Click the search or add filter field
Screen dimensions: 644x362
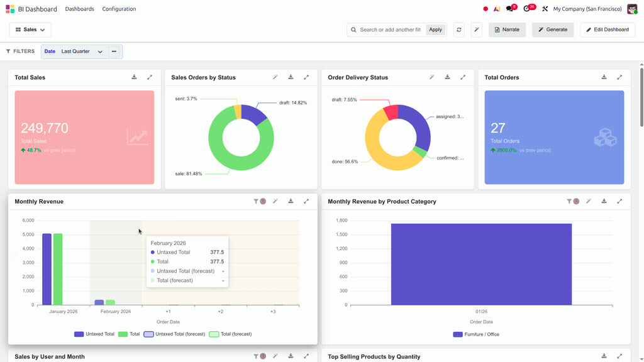point(390,30)
